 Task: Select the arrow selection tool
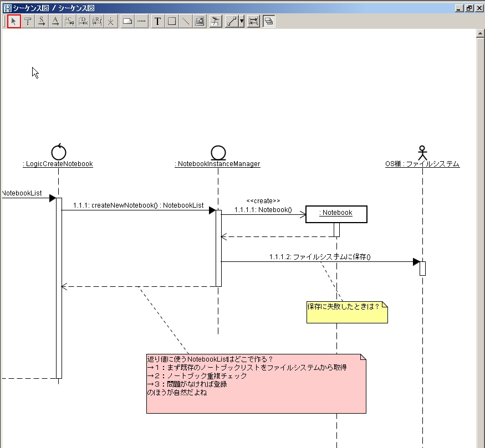point(14,21)
